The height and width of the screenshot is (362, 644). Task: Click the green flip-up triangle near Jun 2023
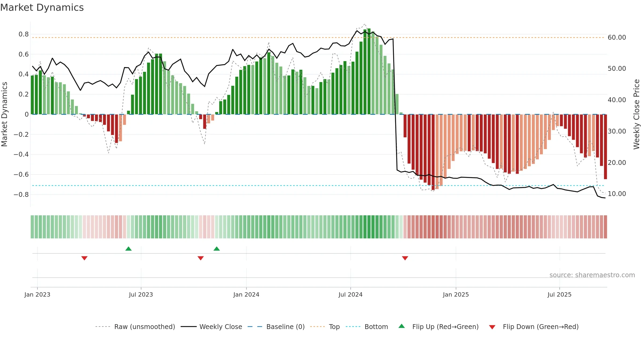click(x=129, y=249)
